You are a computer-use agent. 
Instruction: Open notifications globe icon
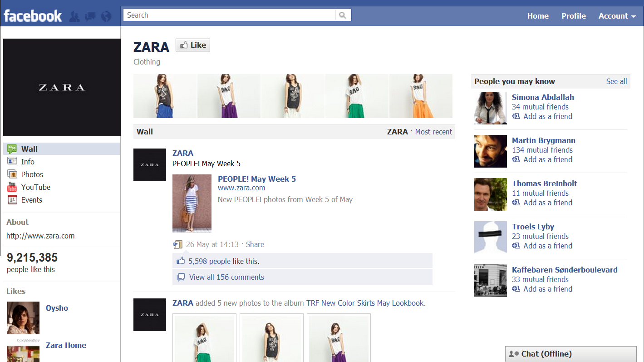(106, 17)
